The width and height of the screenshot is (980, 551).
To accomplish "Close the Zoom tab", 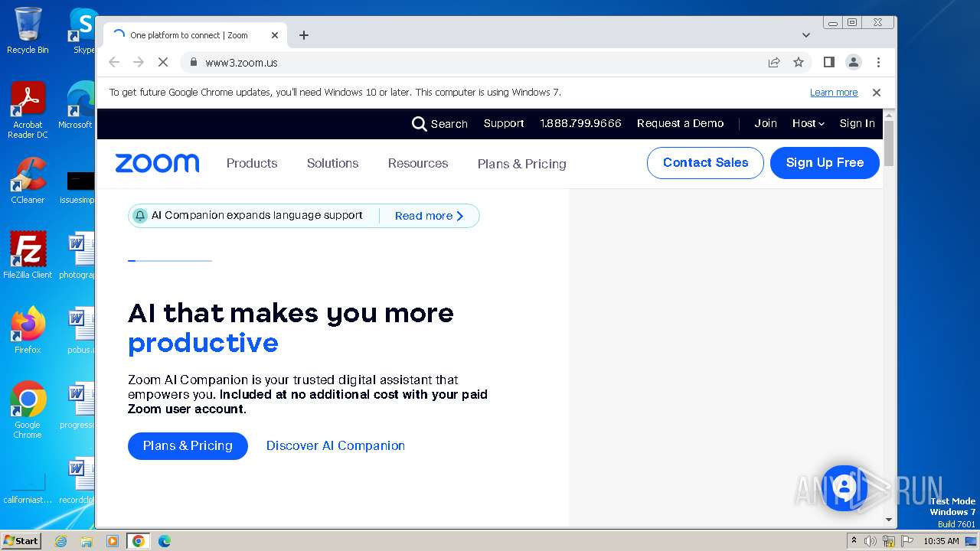I will (x=275, y=35).
